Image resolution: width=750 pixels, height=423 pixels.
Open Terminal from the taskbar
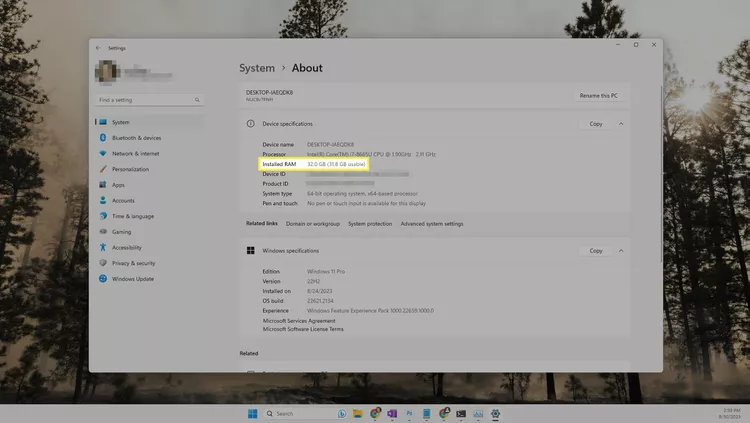coord(461,413)
